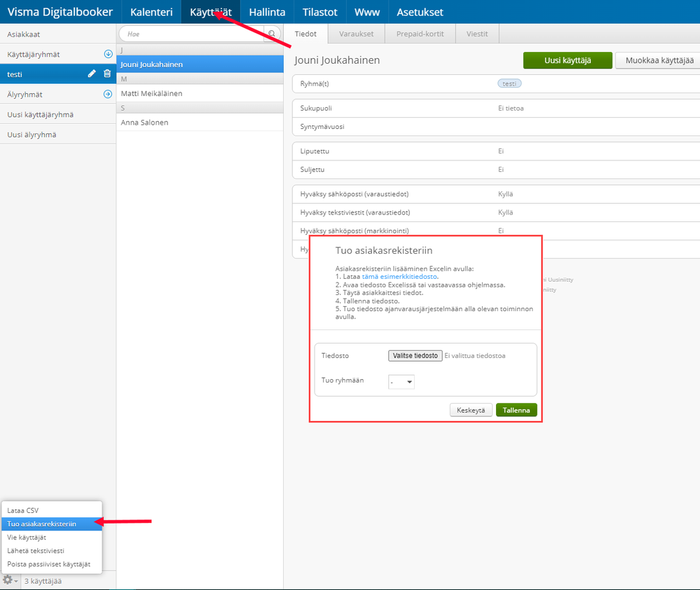Image resolution: width=700 pixels, height=590 pixels.
Task: Choose Lataa CSV from the popup menu
Action: (x=52, y=511)
